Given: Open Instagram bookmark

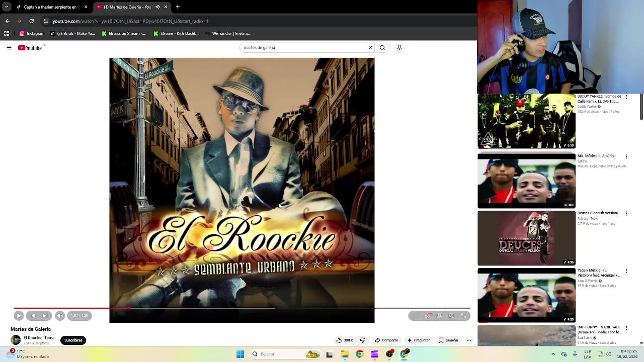Looking at the screenshot, I should [x=32, y=34].
